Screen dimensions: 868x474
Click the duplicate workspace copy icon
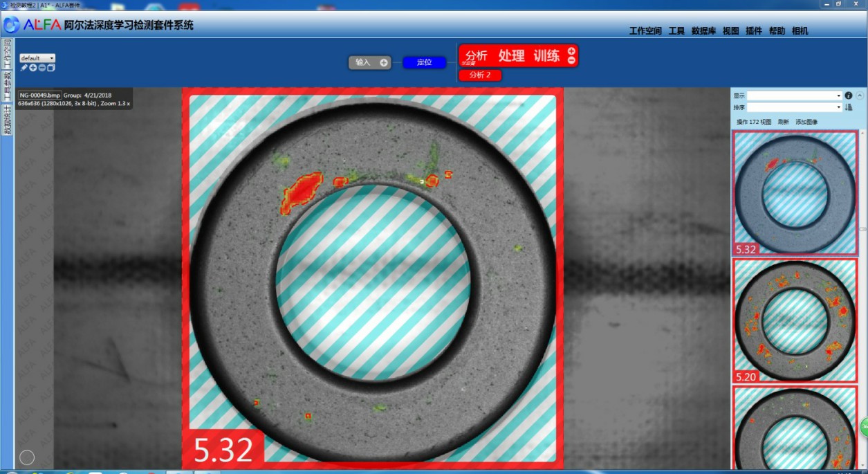click(x=51, y=68)
